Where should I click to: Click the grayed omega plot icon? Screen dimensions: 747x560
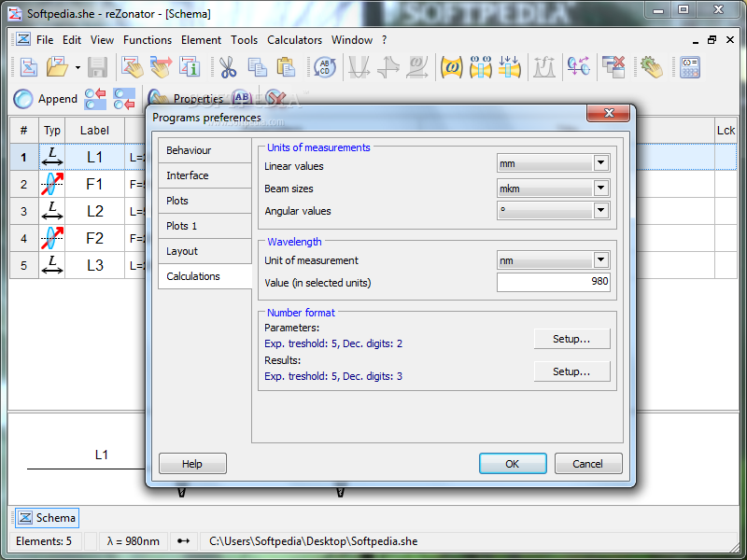(416, 67)
